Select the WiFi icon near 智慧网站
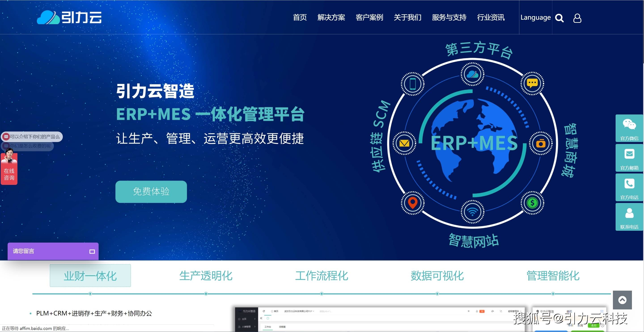644x332 pixels. coord(472,211)
